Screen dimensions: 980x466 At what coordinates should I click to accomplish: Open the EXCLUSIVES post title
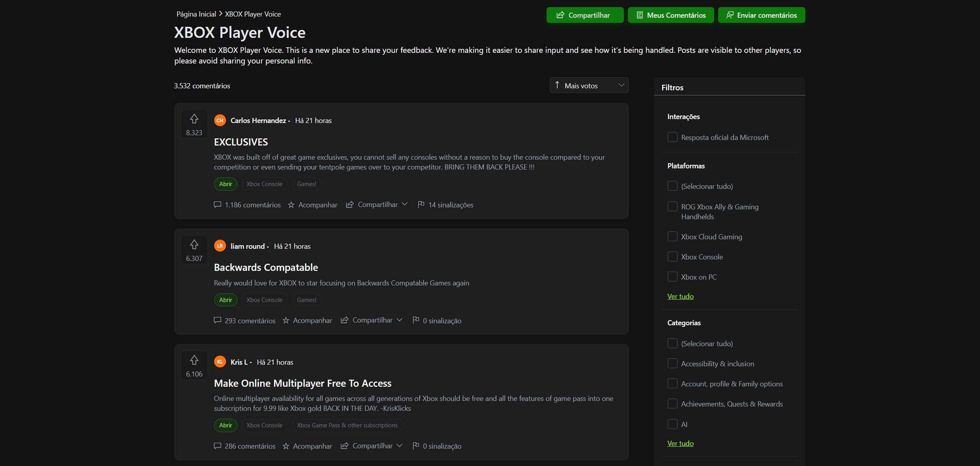tap(241, 142)
